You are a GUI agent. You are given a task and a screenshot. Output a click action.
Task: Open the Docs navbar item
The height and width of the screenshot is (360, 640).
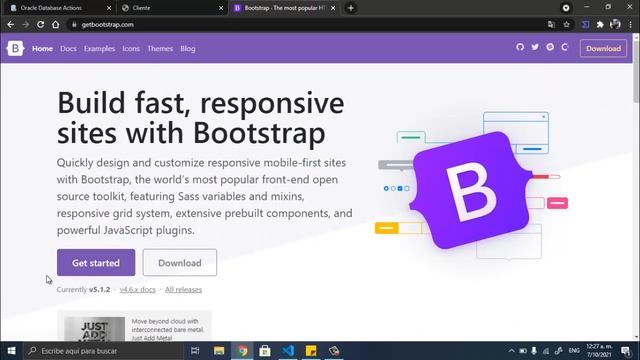click(x=68, y=49)
